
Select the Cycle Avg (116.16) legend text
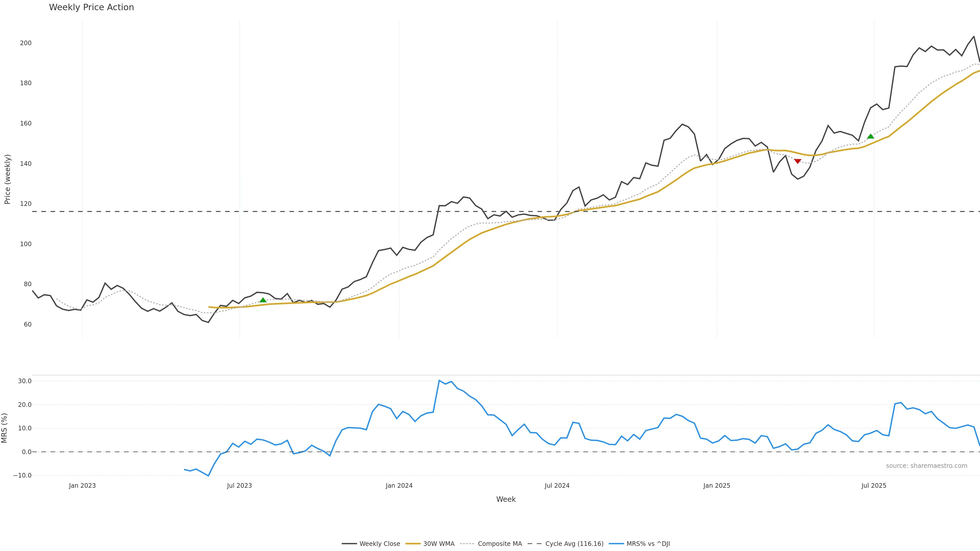[x=574, y=544]
